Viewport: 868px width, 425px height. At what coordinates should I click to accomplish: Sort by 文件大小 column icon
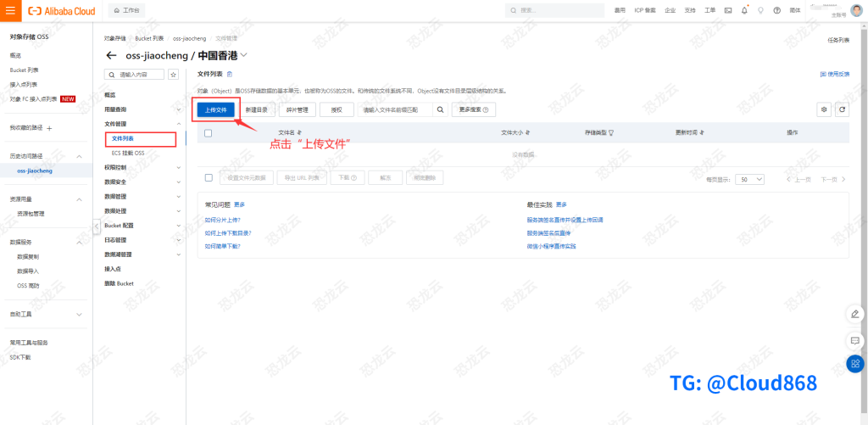coord(527,133)
